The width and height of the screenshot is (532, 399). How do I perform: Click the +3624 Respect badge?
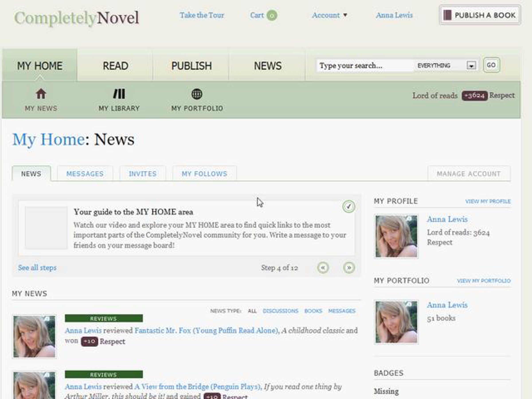point(474,96)
